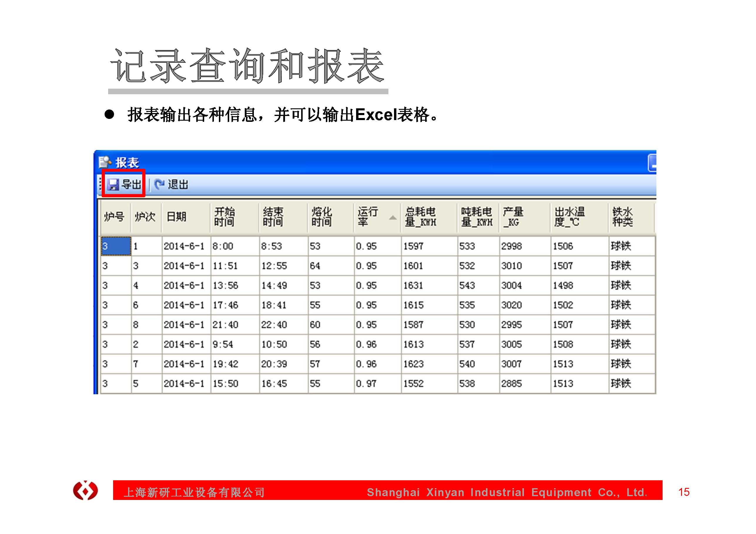Image resolution: width=756 pixels, height=534 pixels.
Task: Click the cell with value 1506
Action: tap(580, 246)
